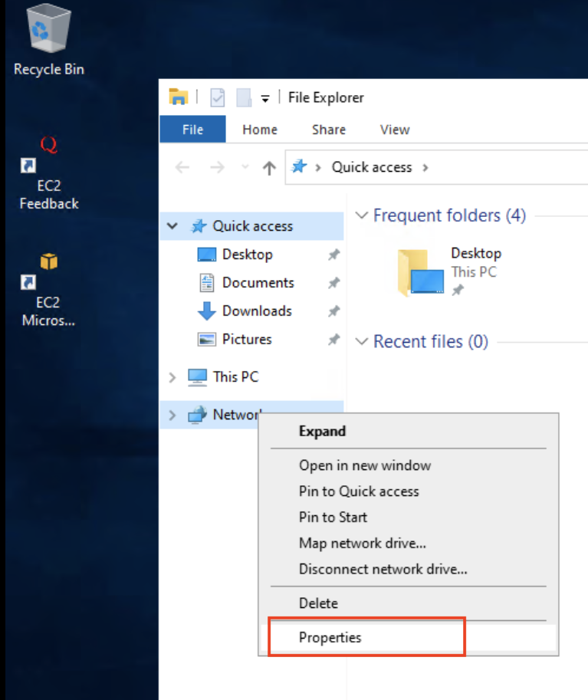Collapse the Recent files section
The height and width of the screenshot is (700, 588).
(362, 342)
